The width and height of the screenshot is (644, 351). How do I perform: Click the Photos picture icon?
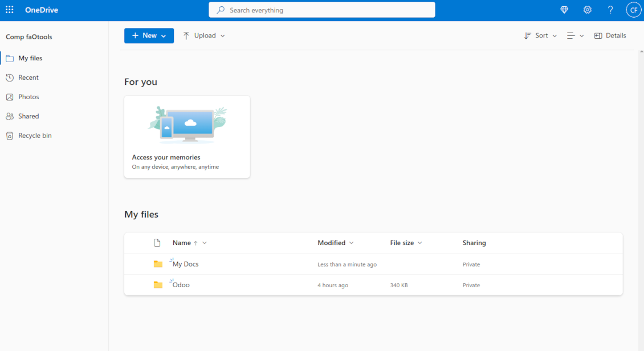10,97
